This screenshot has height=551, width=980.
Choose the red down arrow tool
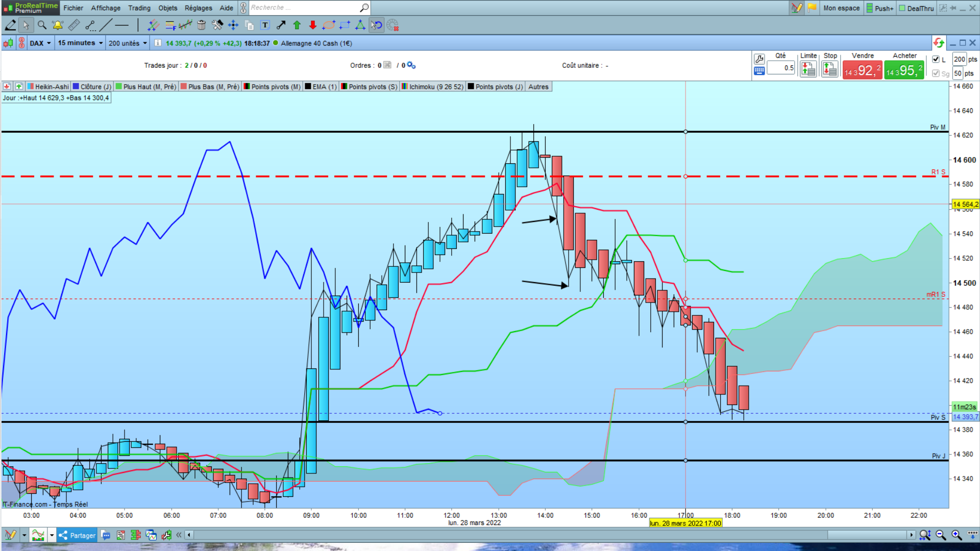point(313,25)
